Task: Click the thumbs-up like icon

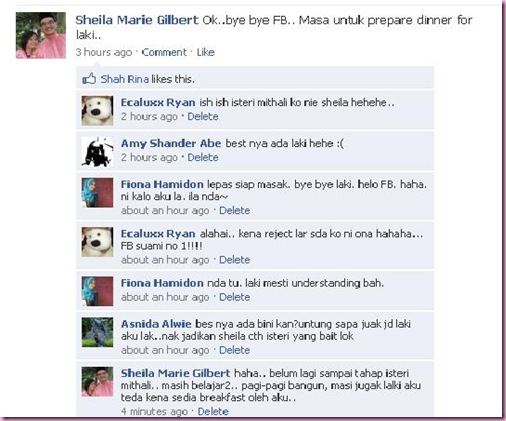Action: [x=89, y=79]
